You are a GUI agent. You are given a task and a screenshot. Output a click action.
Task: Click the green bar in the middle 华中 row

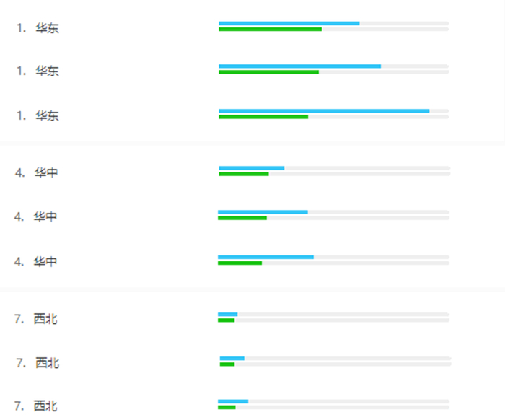(x=242, y=218)
